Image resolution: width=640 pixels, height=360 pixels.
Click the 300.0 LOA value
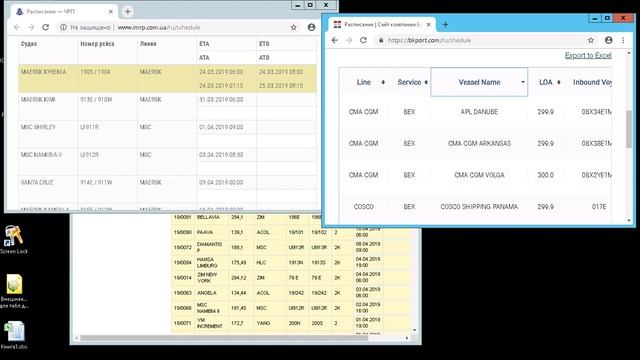(x=546, y=175)
